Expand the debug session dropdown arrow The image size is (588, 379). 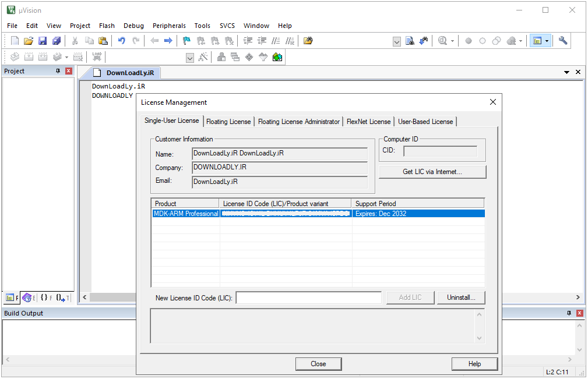452,41
